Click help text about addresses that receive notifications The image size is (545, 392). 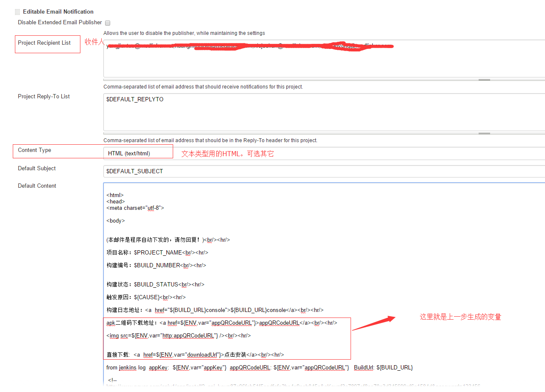[203, 87]
